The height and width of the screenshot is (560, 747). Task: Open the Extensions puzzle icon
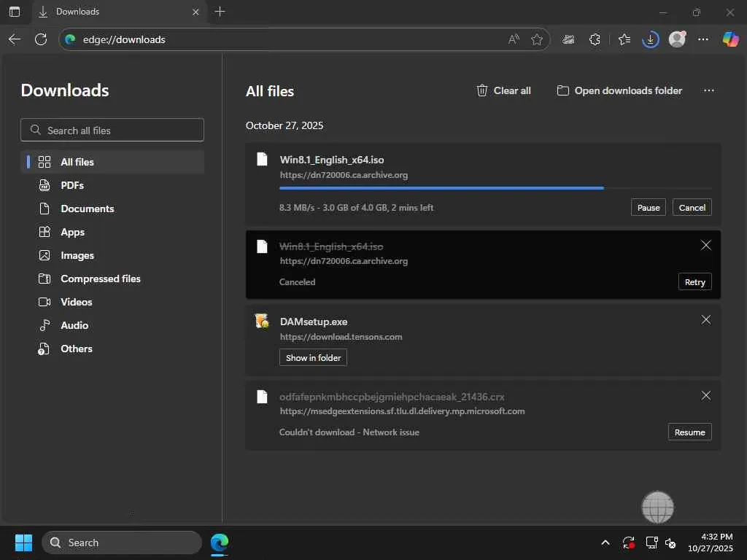(595, 39)
